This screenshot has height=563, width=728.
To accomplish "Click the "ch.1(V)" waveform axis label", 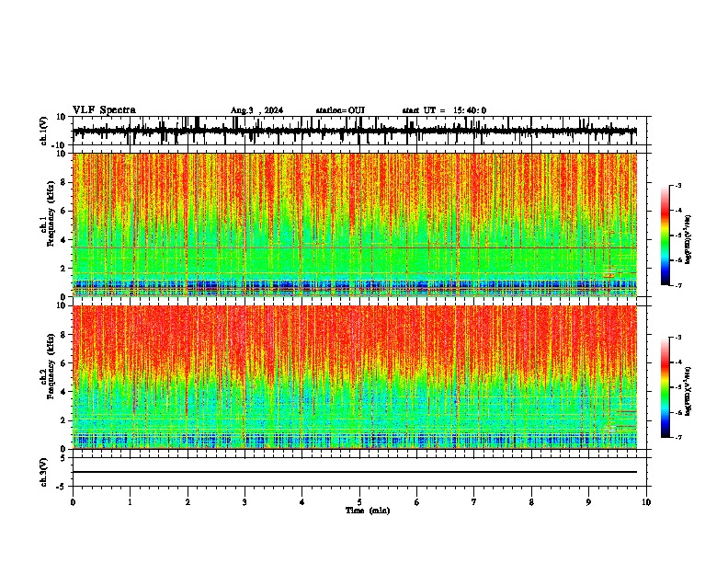I will 44,131.
